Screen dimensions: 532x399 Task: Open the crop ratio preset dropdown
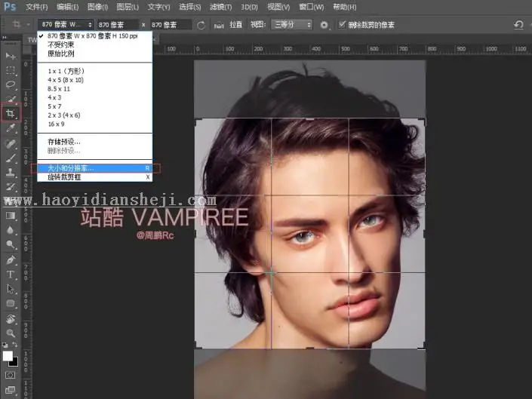66,25
